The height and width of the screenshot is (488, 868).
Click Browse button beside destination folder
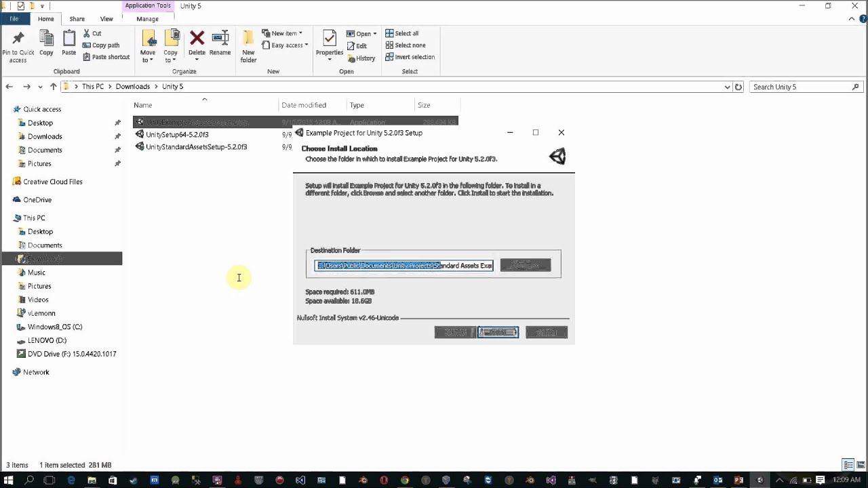point(526,265)
